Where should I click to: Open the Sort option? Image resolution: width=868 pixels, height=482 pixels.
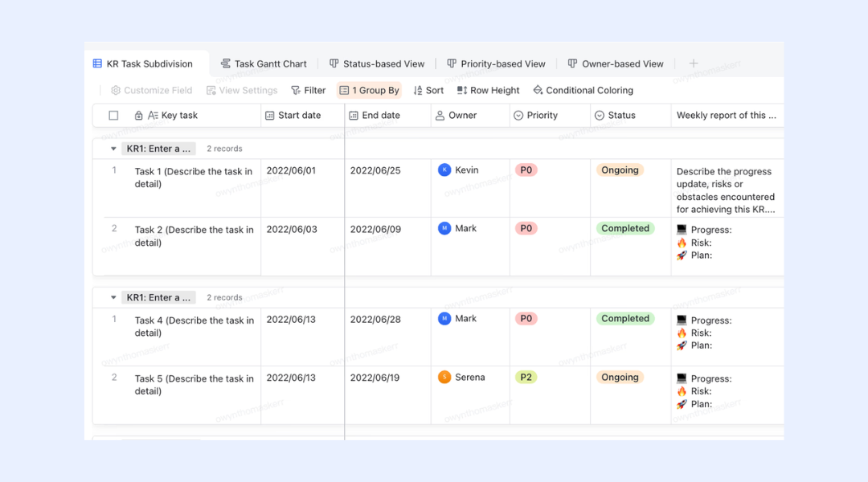(x=428, y=90)
